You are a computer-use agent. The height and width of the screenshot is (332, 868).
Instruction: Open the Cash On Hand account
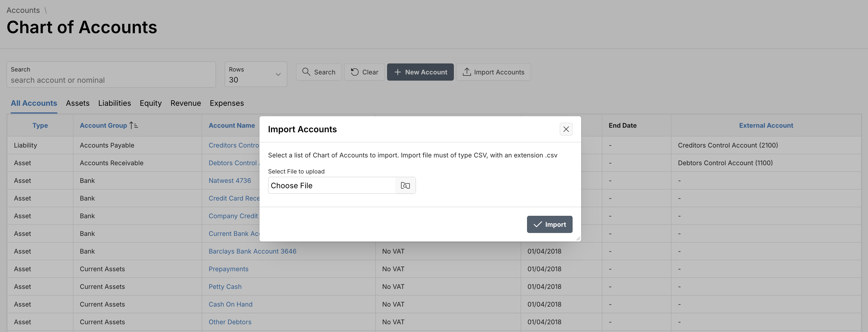[231, 304]
